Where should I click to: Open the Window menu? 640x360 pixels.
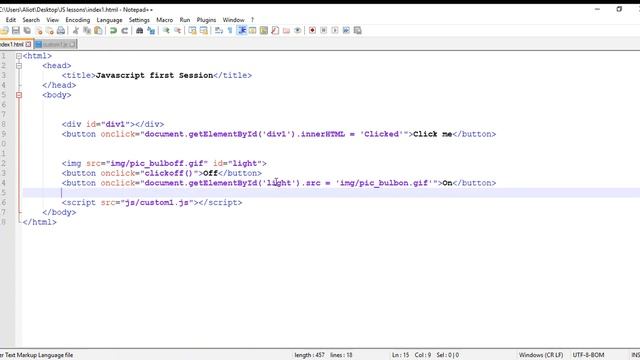click(233, 20)
